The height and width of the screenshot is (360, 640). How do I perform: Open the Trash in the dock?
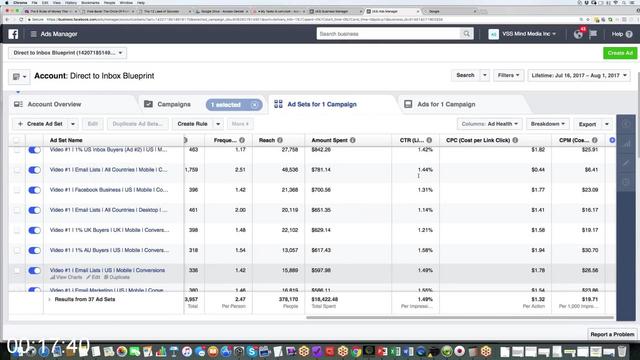point(622,351)
